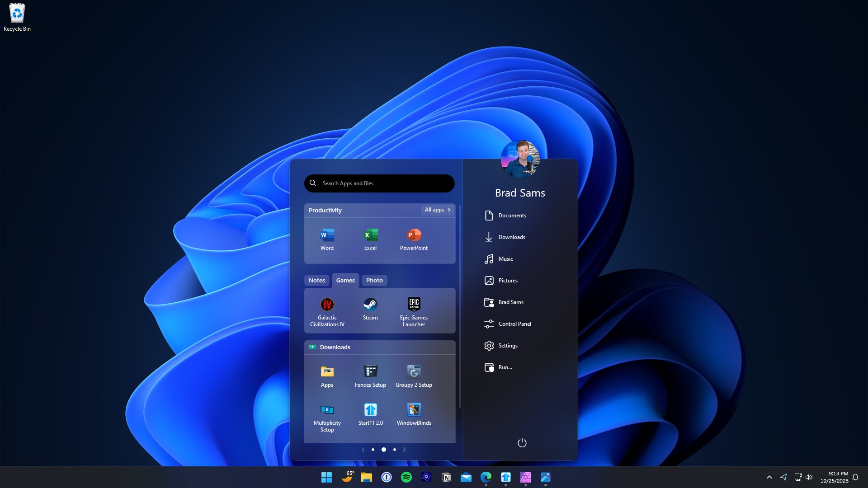Open Word from the Productivity group
This screenshot has width=868, height=488.
pos(327,239)
